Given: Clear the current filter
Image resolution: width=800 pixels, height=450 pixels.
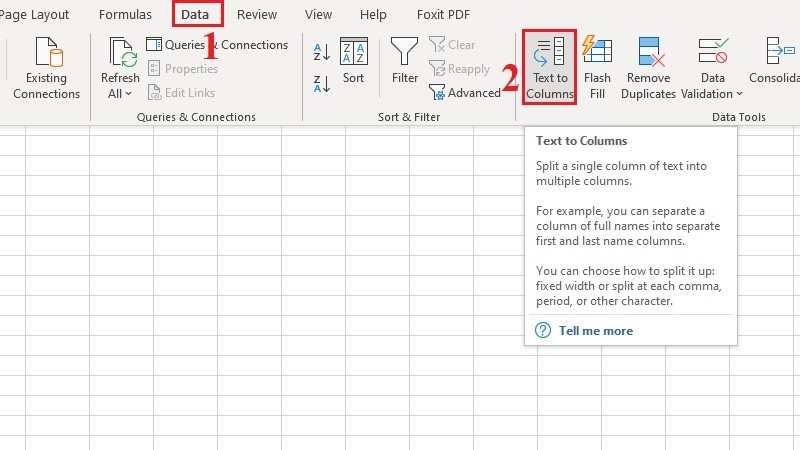Looking at the screenshot, I should click(x=452, y=44).
